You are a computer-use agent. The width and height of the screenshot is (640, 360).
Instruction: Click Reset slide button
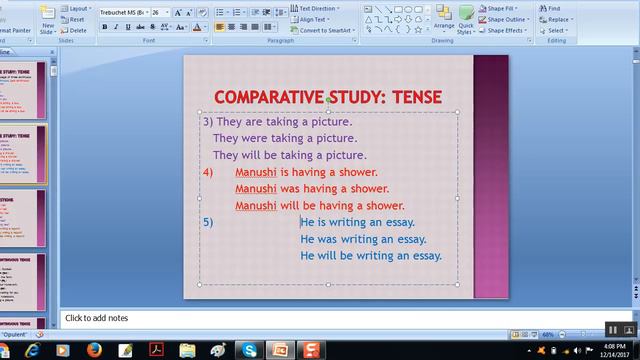[x=72, y=19]
